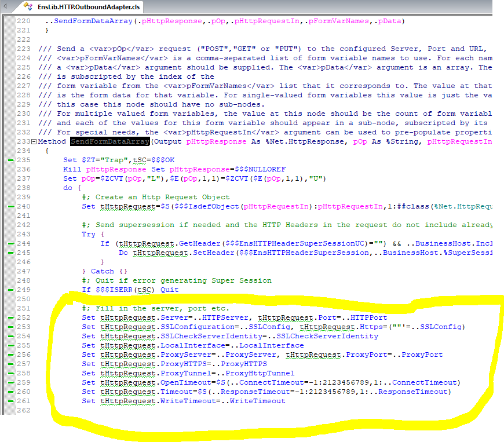504x442 pixels.
Task: Click the green marker at line 253
Action: point(11,327)
